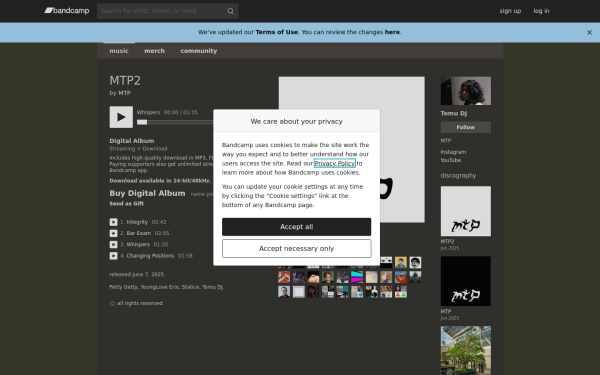Switch to the music tab

pos(119,51)
